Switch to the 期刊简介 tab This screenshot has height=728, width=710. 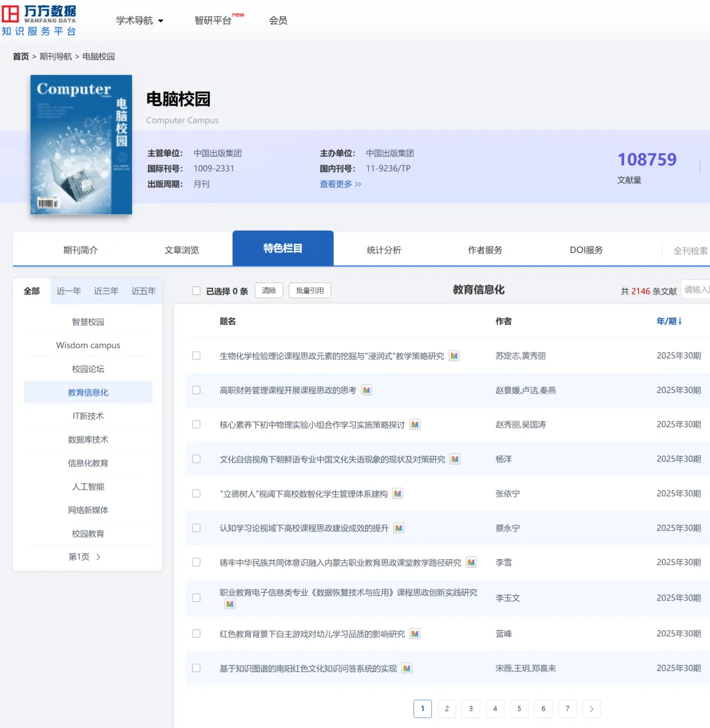pyautogui.click(x=80, y=250)
